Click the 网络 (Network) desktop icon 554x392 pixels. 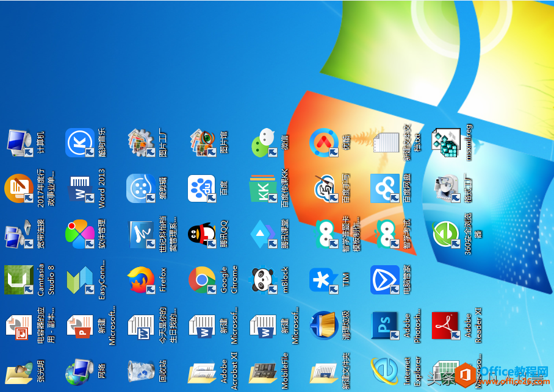point(80,371)
